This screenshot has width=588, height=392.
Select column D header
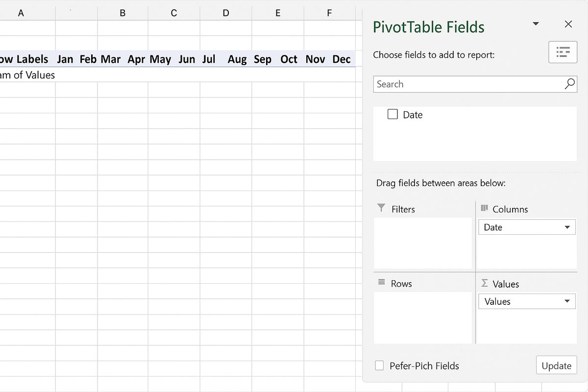point(226,13)
